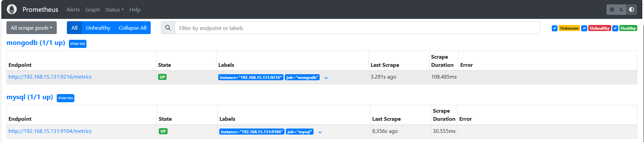Viewport: 644px width, 142px height.
Task: Switch to the light theme sun icon
Action: coord(612,9)
